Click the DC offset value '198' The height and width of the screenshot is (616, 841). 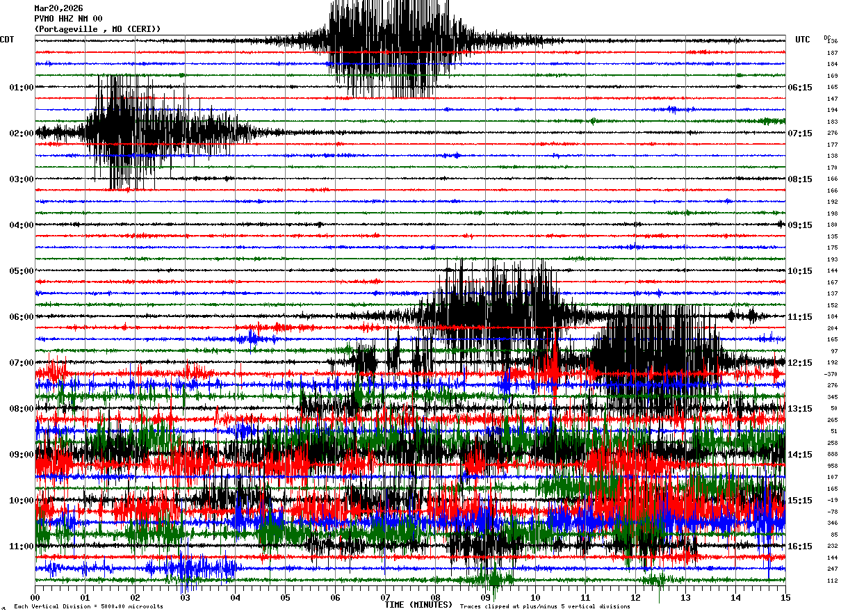pos(833,213)
